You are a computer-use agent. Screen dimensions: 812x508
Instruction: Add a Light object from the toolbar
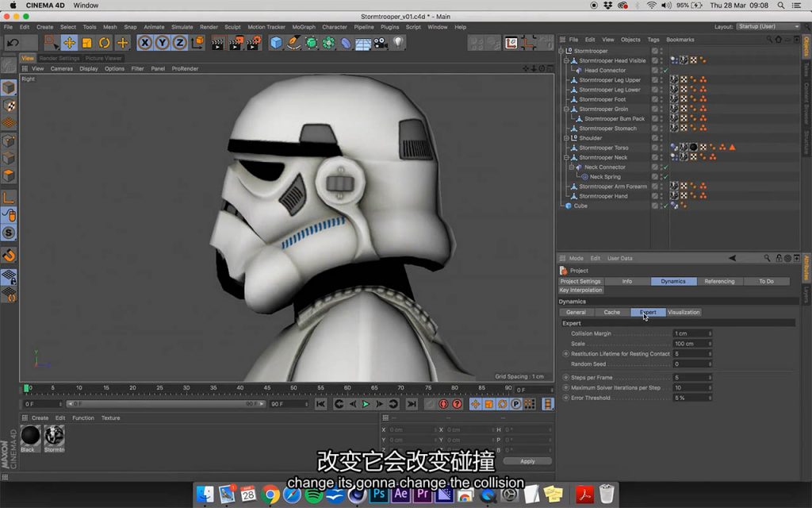pyautogui.click(x=398, y=43)
